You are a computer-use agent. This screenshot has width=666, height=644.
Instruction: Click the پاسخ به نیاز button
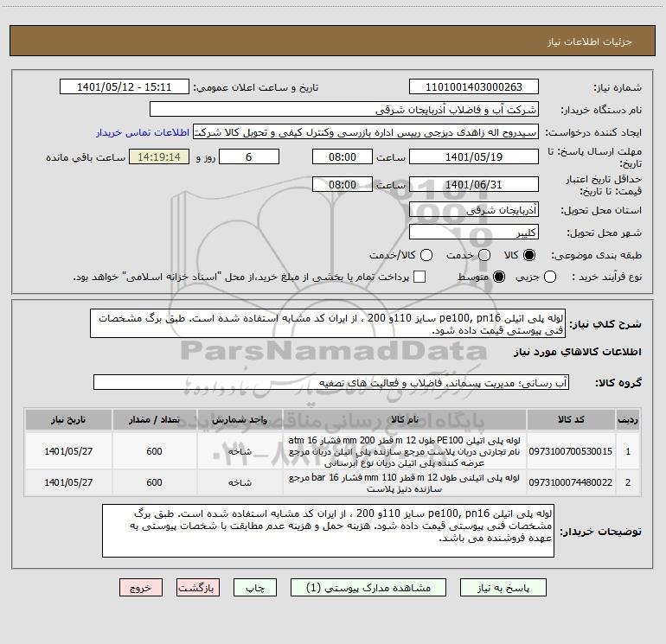(x=503, y=588)
